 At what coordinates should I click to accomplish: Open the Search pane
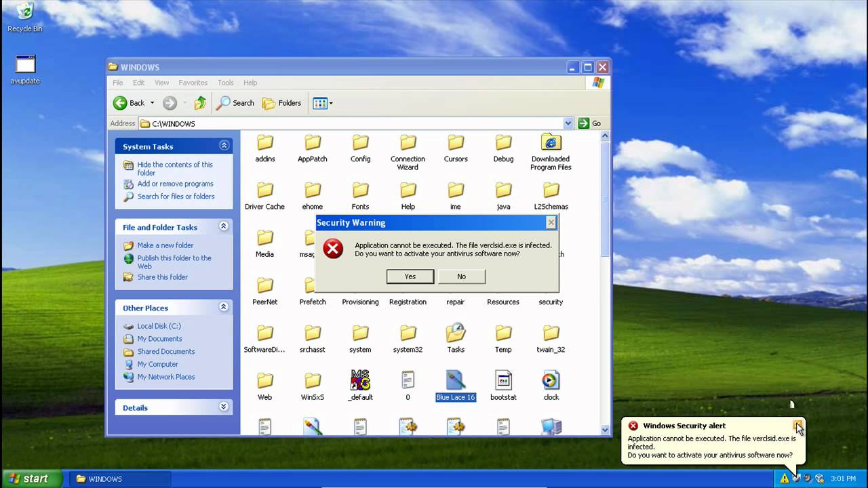click(235, 103)
